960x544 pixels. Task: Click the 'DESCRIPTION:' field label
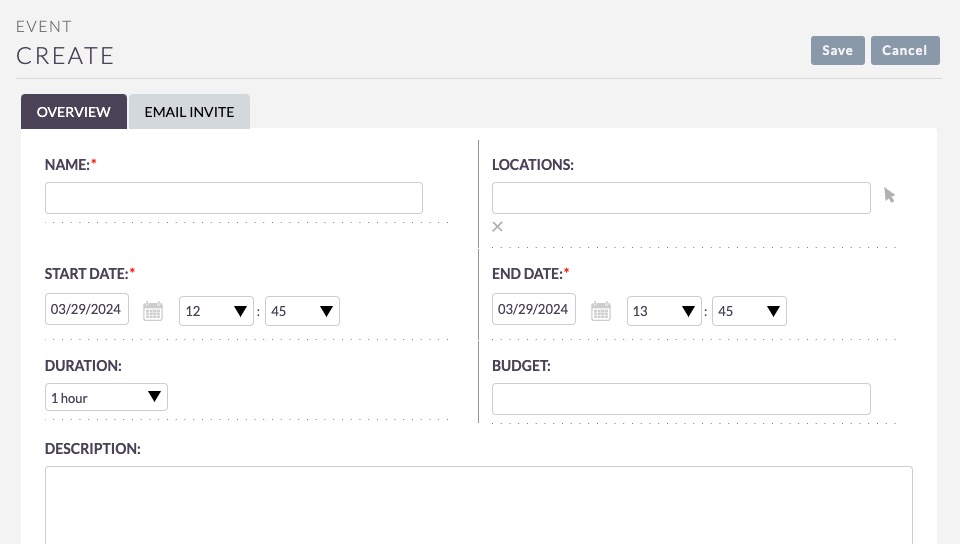(x=92, y=449)
